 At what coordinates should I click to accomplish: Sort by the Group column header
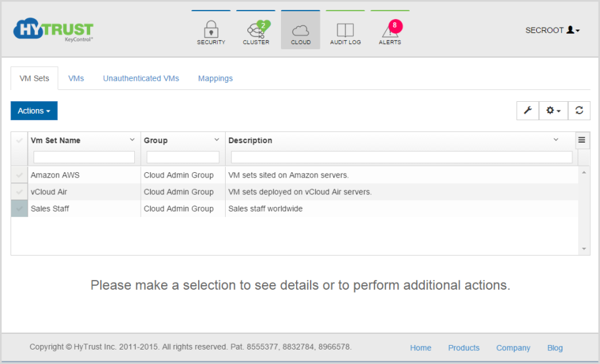tap(156, 141)
